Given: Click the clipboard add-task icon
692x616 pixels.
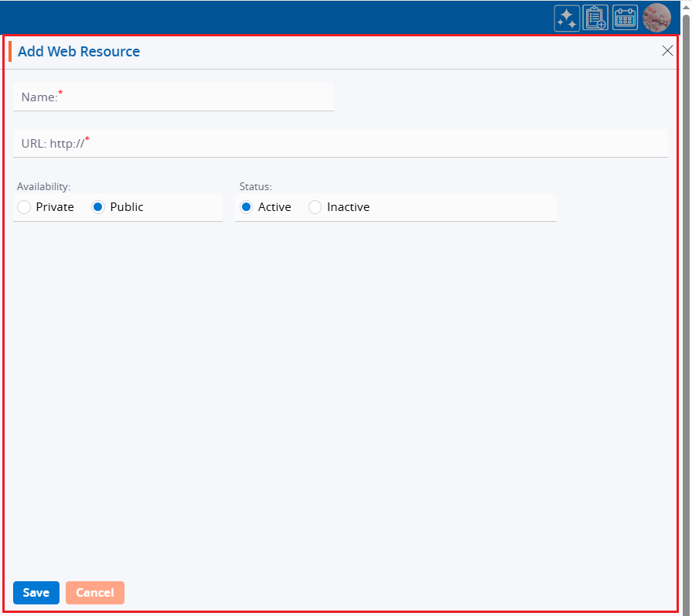Looking at the screenshot, I should (x=595, y=18).
